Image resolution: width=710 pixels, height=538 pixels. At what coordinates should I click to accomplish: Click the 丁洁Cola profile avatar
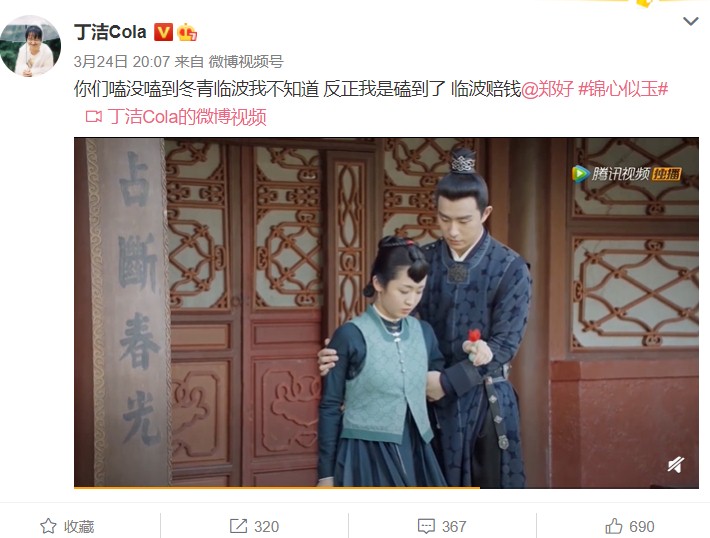click(31, 46)
